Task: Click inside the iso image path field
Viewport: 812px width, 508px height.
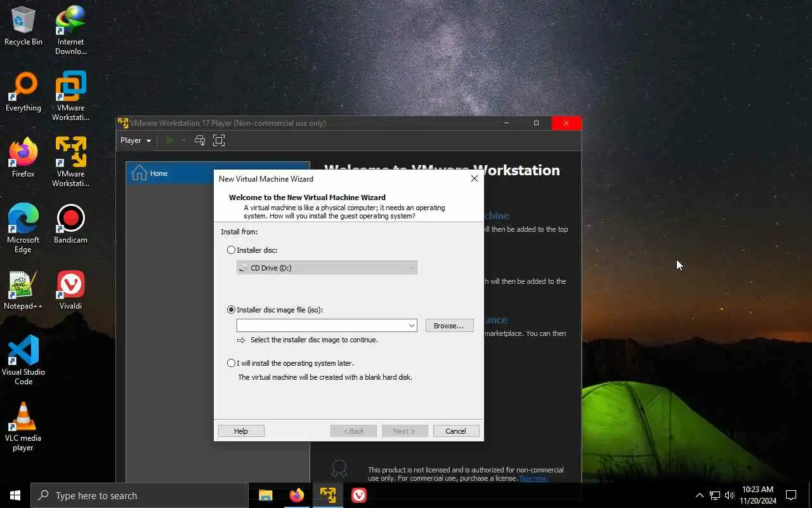Action: (322, 326)
